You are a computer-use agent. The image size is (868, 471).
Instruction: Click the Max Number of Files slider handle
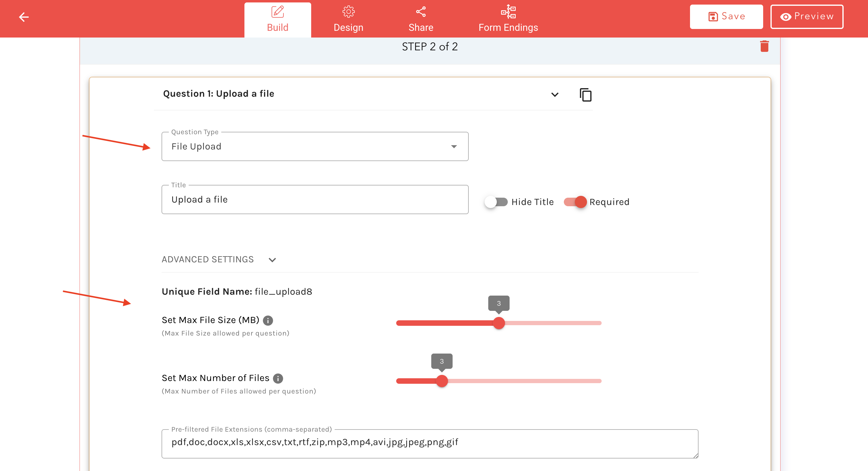[x=442, y=381]
